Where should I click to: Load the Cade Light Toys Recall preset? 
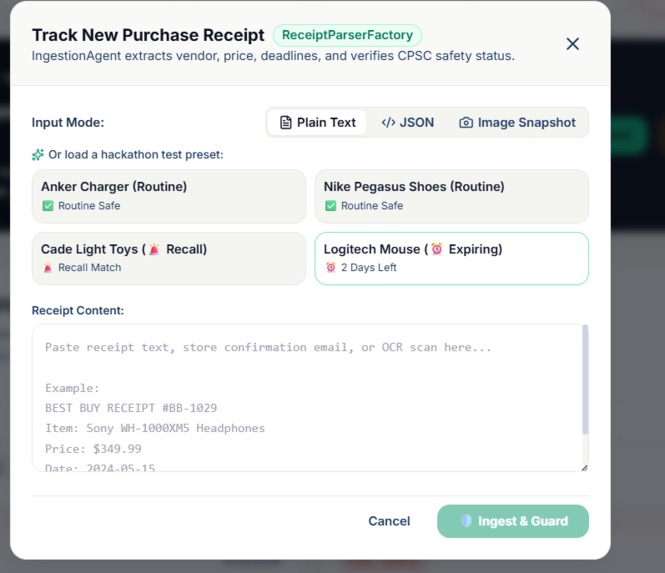tap(169, 258)
